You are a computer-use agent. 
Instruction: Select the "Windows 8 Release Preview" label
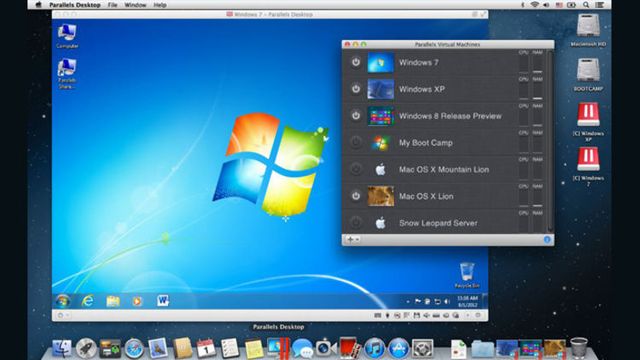click(450, 116)
